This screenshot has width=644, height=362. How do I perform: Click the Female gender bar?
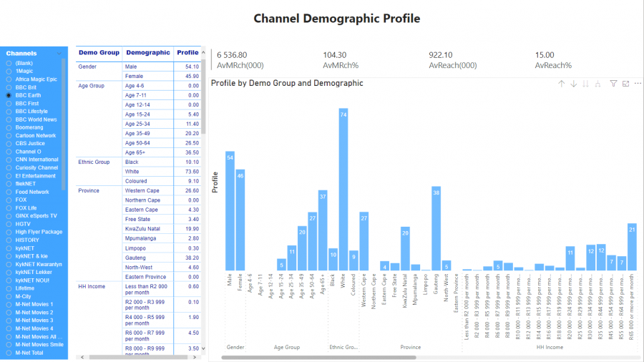[x=240, y=220]
